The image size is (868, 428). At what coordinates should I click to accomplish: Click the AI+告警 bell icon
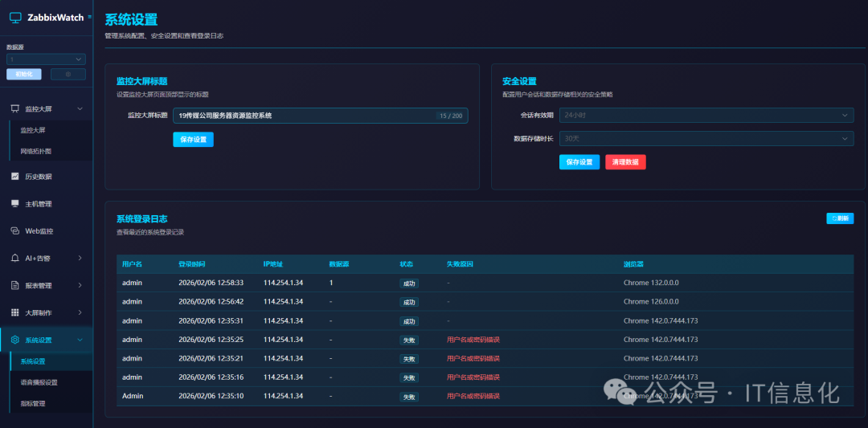pos(15,259)
